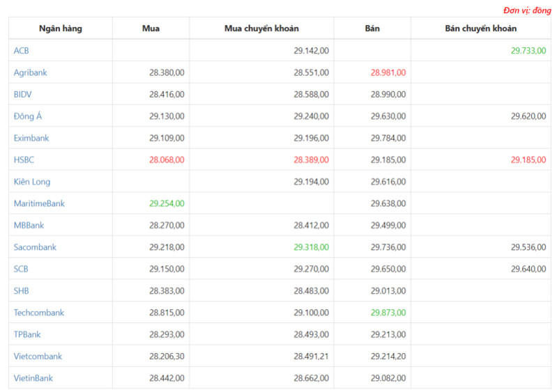Viewport: 557px width, 392px height.
Task: Select MaritimeBank's sell value 29.638,00
Action: click(388, 203)
